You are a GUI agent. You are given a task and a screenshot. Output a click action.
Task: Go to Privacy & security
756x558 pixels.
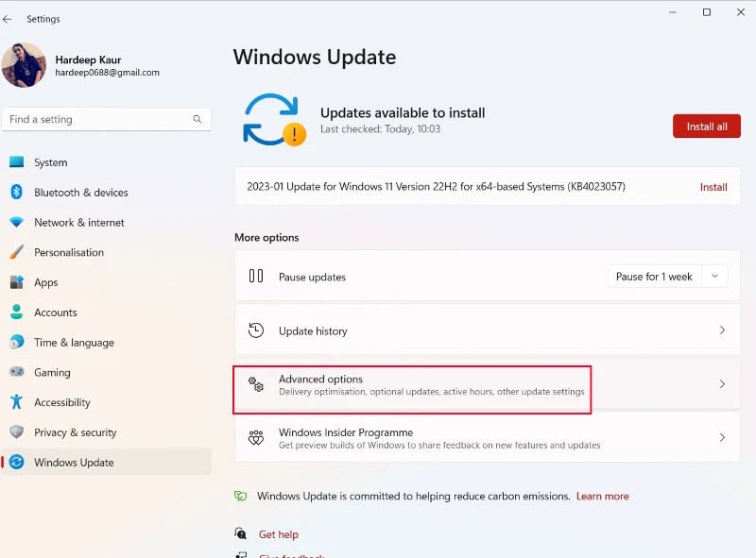pos(106,432)
